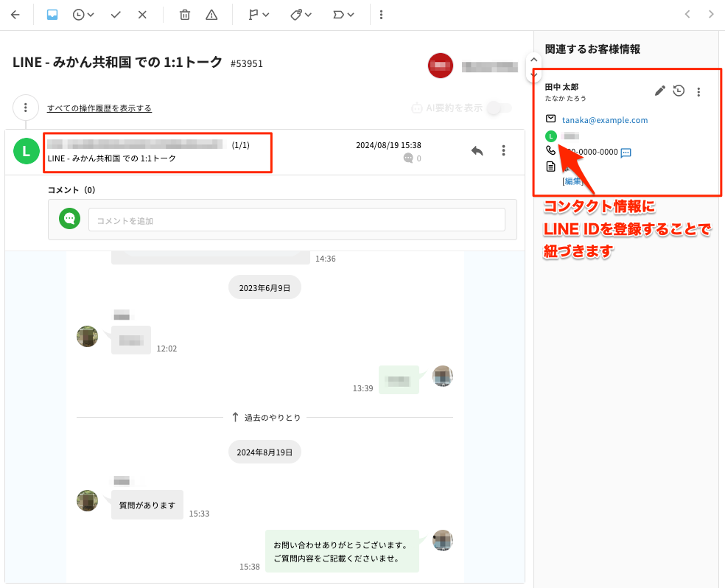Click tanaka@example.com email link
Screen dimensions: 725x588
point(605,120)
